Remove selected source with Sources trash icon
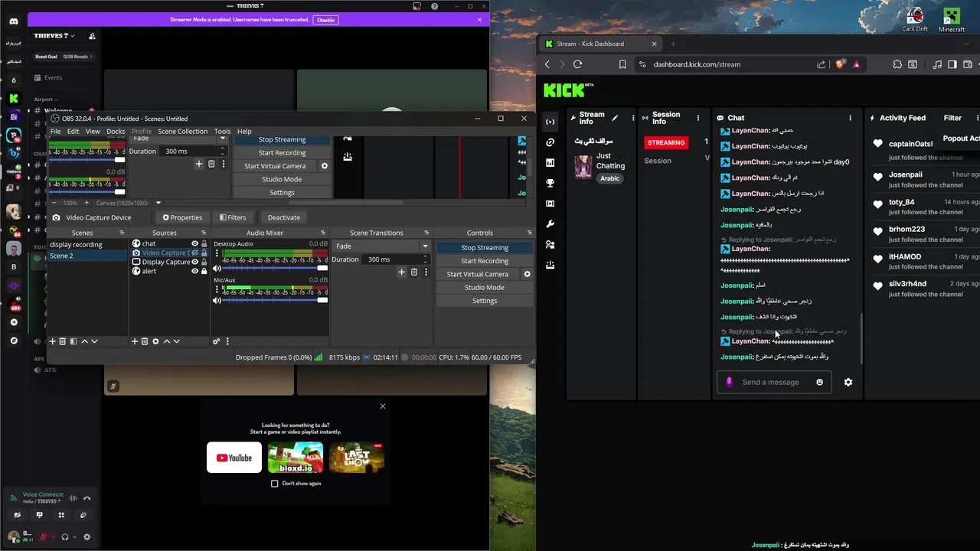The height and width of the screenshot is (551, 980). pyautogui.click(x=145, y=341)
